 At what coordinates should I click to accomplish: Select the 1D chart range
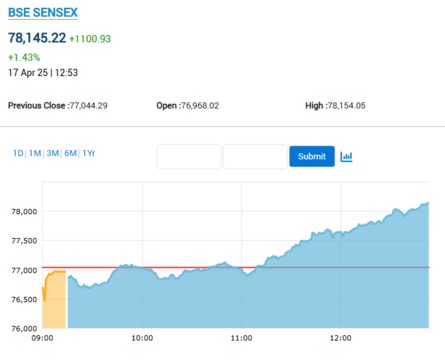(x=18, y=153)
